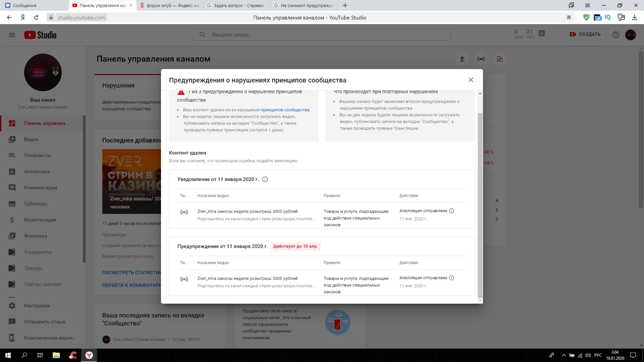Open Панель управления in the sidebar
This screenshot has width=644, height=362.
[x=42, y=123]
